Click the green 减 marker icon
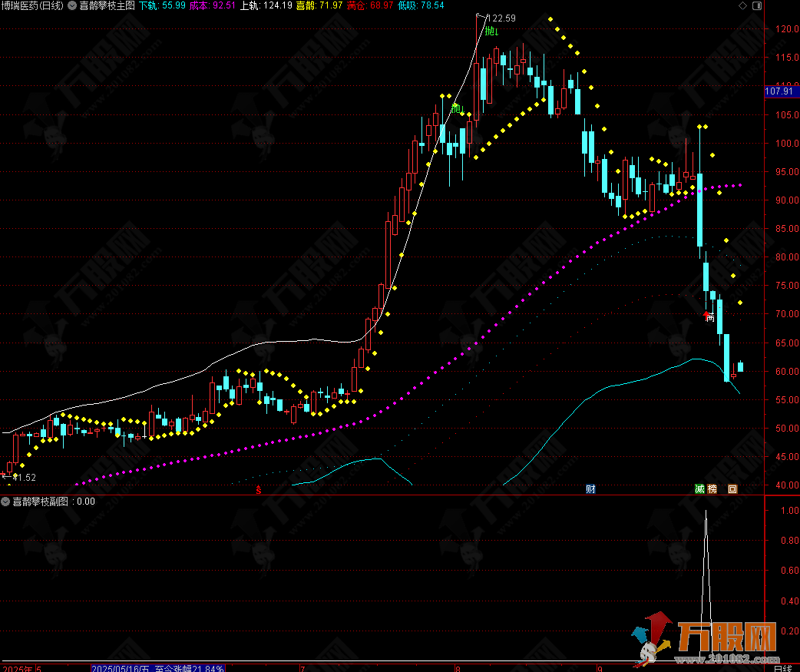Screen dimensions: 800x672 tap(699, 489)
